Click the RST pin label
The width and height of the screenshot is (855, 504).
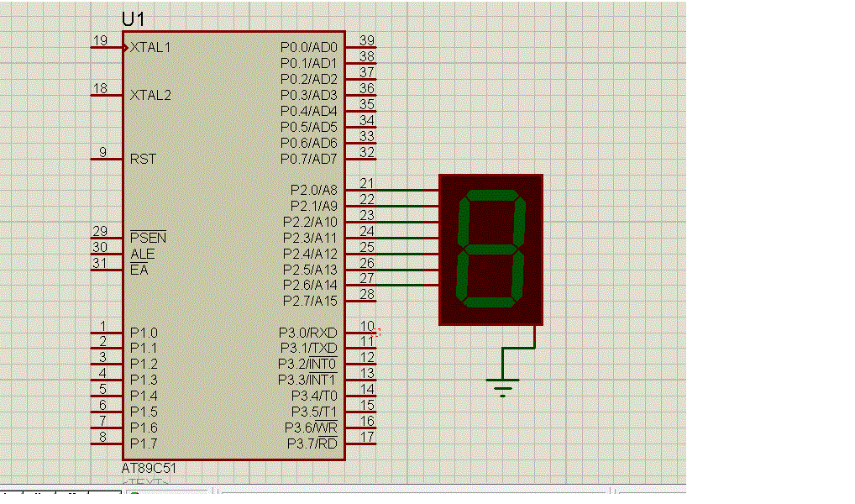pos(143,159)
